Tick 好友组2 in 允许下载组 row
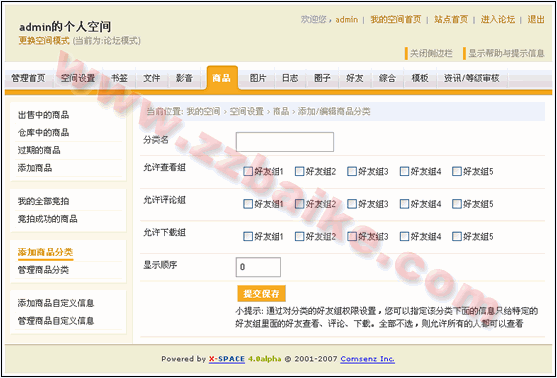Screen dimensions: 557x378 (x=299, y=236)
